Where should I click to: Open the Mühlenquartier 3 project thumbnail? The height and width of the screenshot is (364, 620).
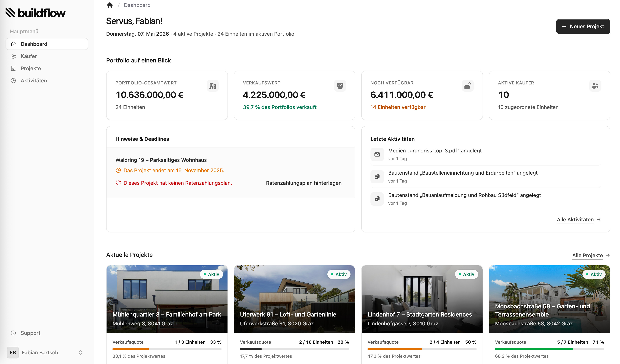click(x=167, y=299)
